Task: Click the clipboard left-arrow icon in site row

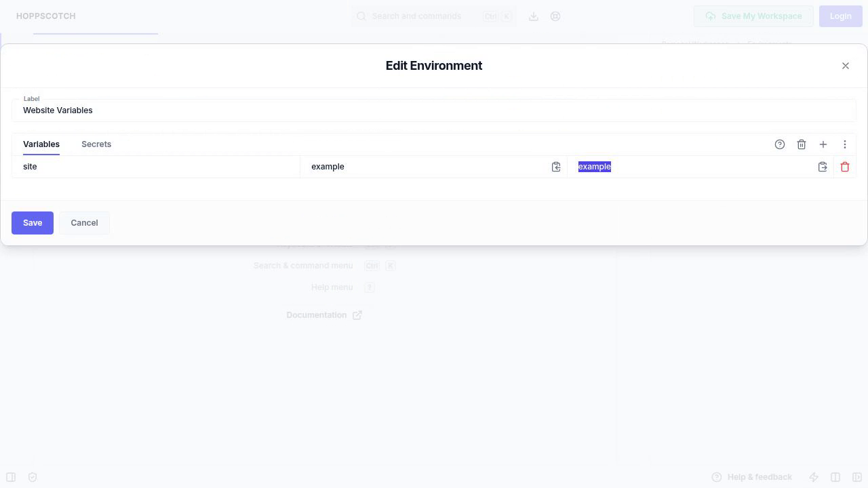Action: [556, 167]
